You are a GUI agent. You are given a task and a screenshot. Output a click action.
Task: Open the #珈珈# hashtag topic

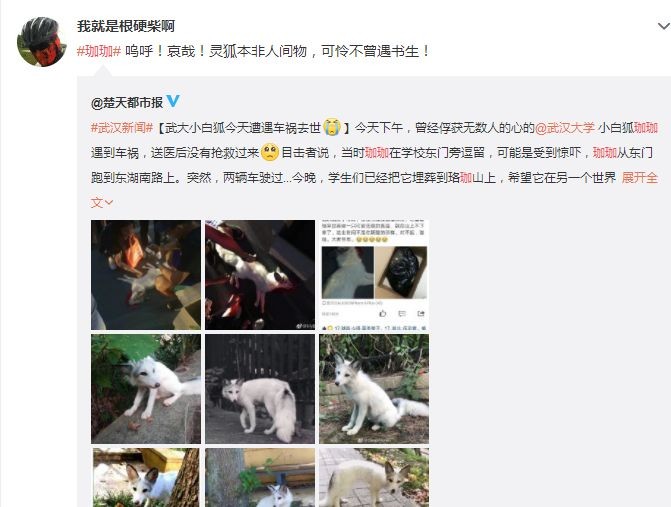pos(99,51)
